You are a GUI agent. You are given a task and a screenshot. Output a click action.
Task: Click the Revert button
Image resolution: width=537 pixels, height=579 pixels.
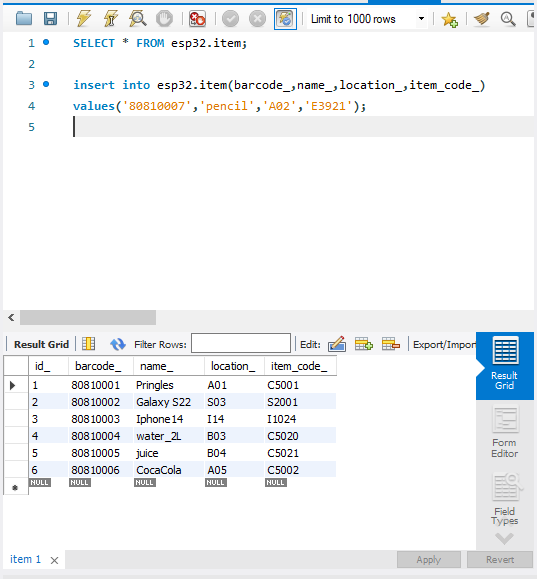tap(500, 559)
